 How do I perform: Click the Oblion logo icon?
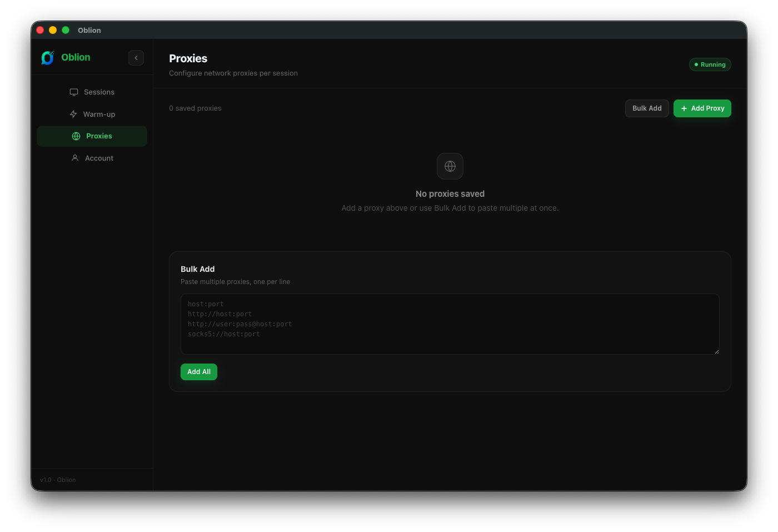(x=48, y=58)
